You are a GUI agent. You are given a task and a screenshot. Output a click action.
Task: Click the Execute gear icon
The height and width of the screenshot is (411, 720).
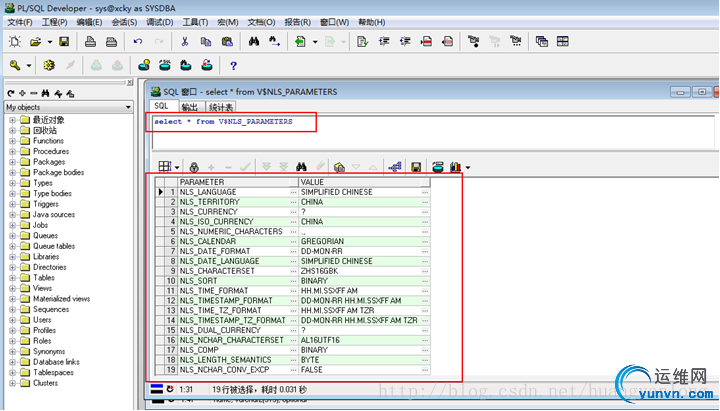pos(49,66)
